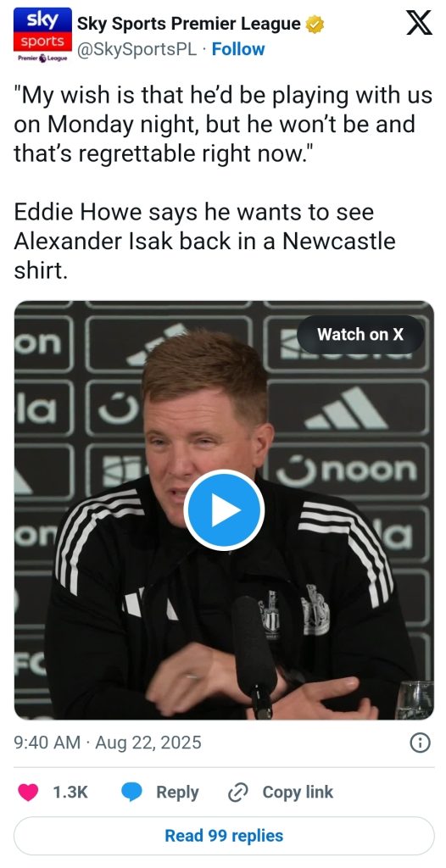Click the Copy link text
The image size is (446, 868).
tap(298, 793)
